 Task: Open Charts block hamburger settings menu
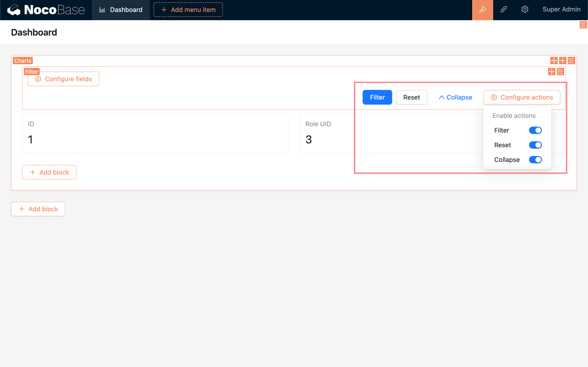tap(571, 60)
